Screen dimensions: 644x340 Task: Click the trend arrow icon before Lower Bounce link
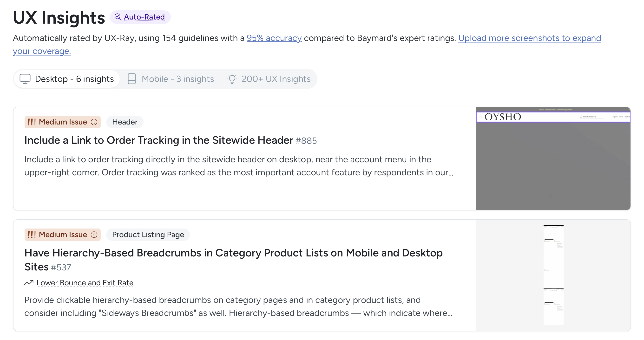[x=28, y=283]
